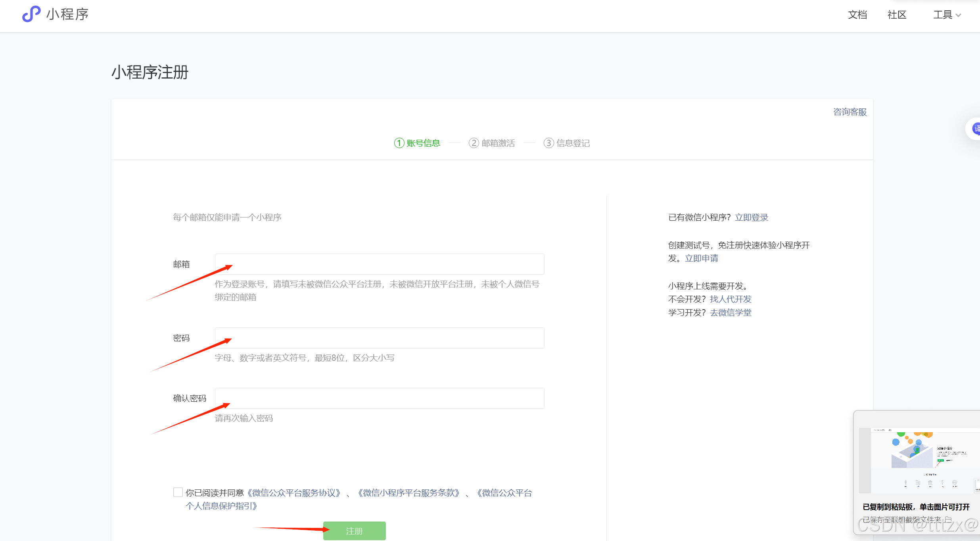
Task: Open the 文档 menu item
Action: (857, 15)
